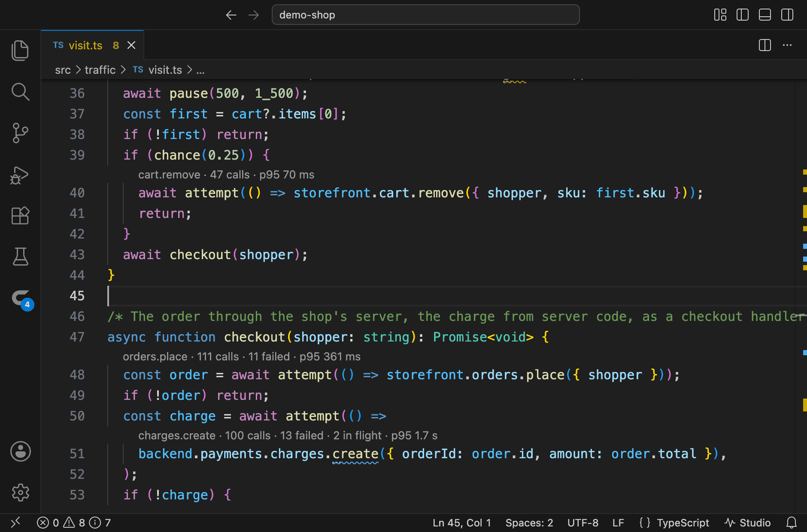Toggle the bottom panel
This screenshot has height=532, width=807.
[x=765, y=15]
